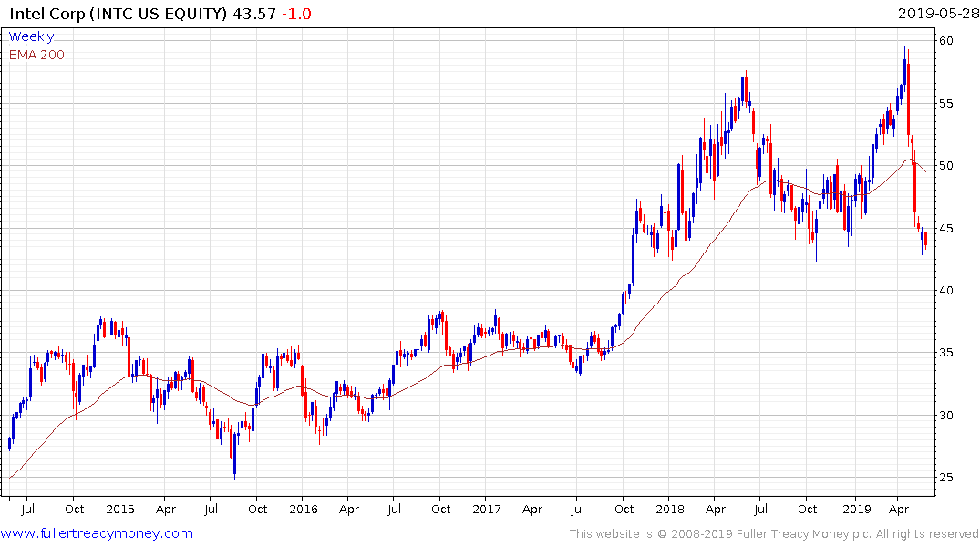Click the 55 price axis label
The image size is (980, 547).
(946, 103)
